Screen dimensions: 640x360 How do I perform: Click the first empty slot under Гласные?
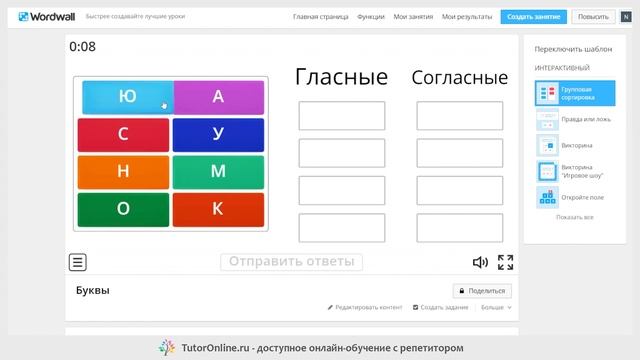[x=342, y=116]
